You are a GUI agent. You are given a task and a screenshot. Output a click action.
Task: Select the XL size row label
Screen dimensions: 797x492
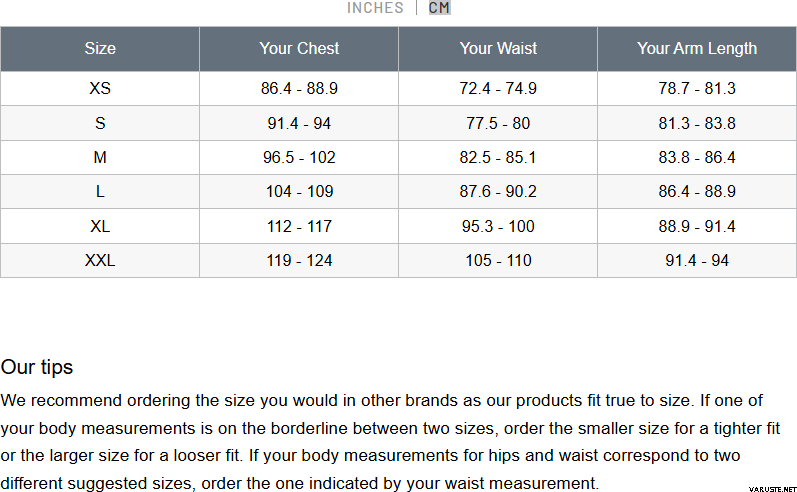100,227
